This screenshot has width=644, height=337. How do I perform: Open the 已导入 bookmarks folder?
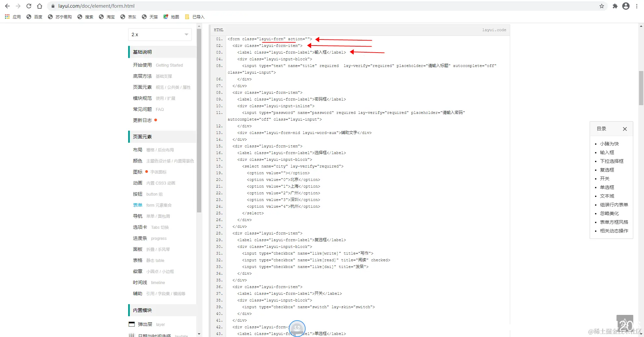click(x=195, y=17)
